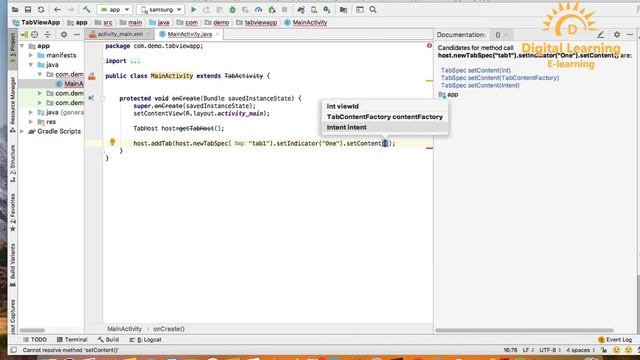Run the app with green play icon
640x360 pixels.
pyautogui.click(x=194, y=9)
